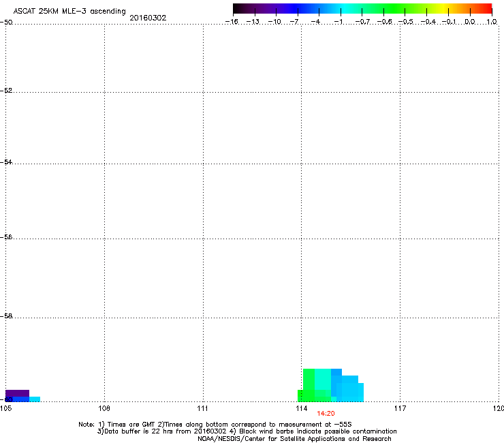Click the title 'ASCAT 25KM MLE-3 ascending'

(x=69, y=12)
